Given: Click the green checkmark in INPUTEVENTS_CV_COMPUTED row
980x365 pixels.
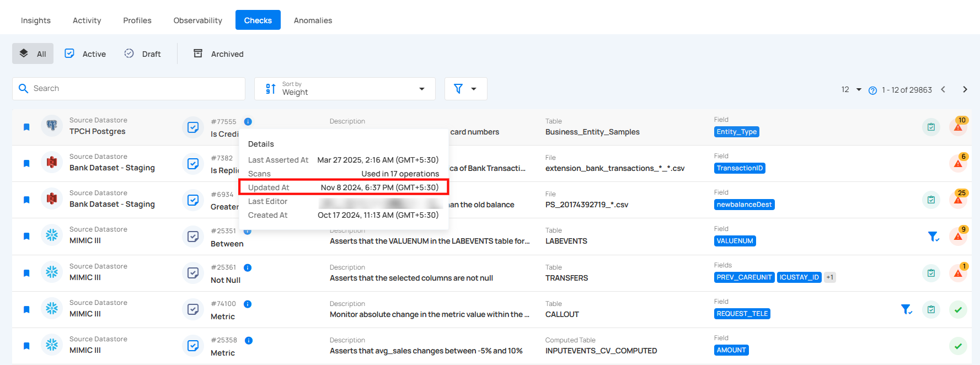Looking at the screenshot, I should click(x=958, y=346).
